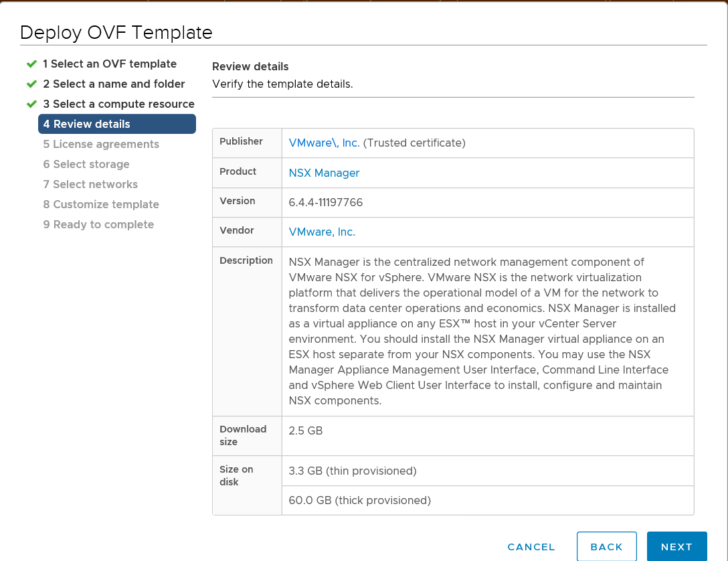The image size is (728, 561).
Task: Open step 7 Select networks
Action: 90,185
